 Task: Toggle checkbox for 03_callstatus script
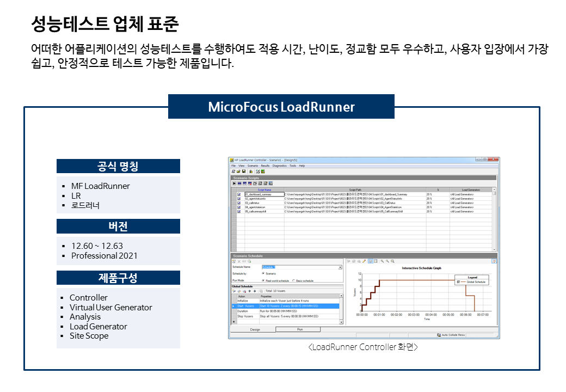pyautogui.click(x=239, y=203)
